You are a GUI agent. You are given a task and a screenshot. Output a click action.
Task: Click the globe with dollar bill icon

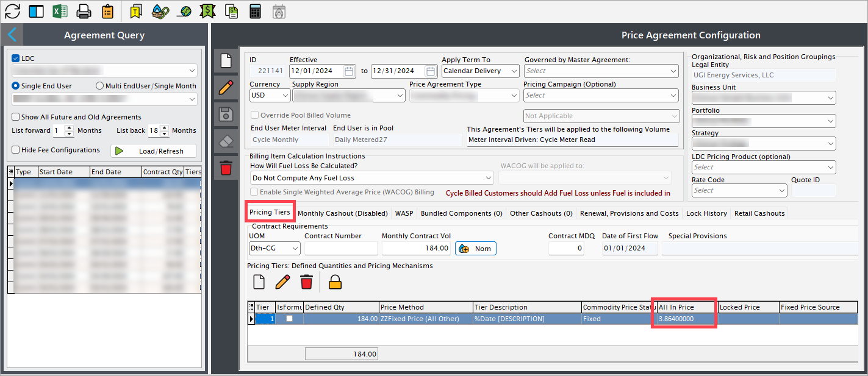184,11
